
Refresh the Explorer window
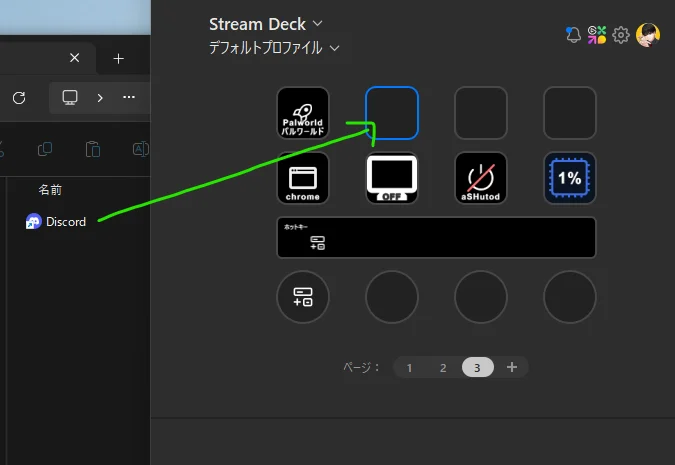(x=19, y=98)
